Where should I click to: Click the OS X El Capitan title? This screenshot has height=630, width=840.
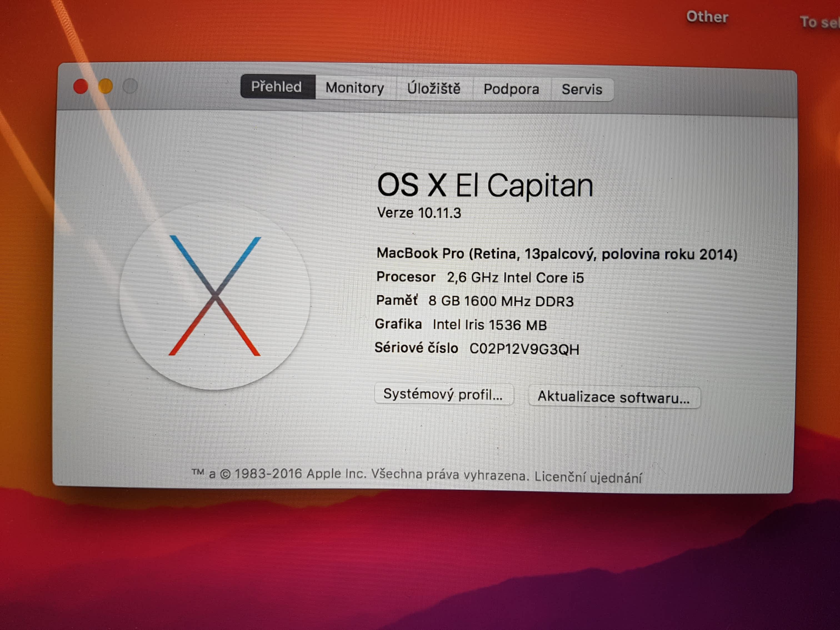[x=485, y=185]
